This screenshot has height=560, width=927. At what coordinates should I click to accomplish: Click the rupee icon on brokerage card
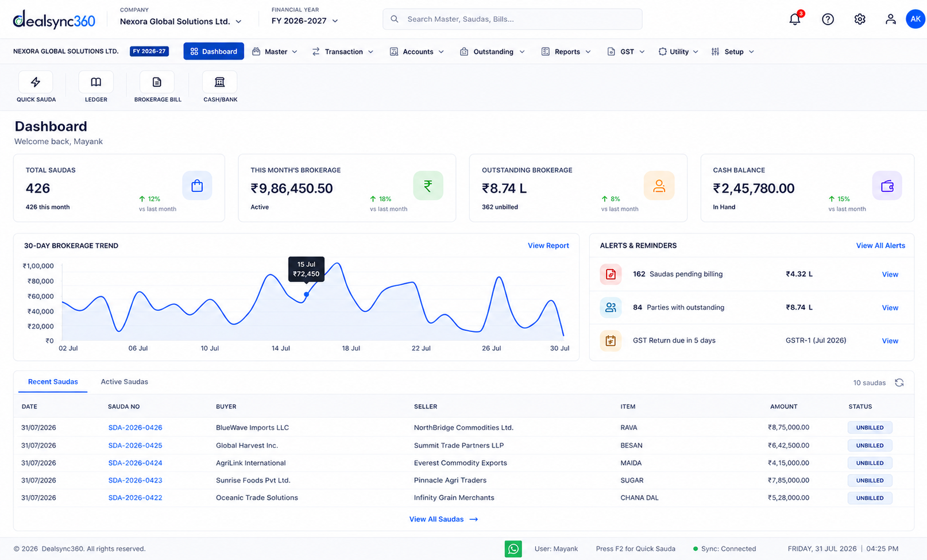click(x=428, y=186)
